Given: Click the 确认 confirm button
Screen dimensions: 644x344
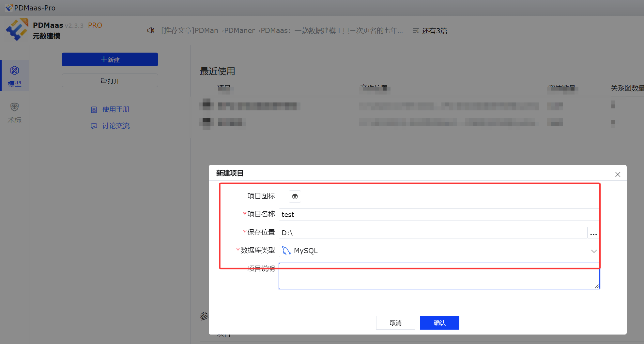Looking at the screenshot, I should (440, 323).
